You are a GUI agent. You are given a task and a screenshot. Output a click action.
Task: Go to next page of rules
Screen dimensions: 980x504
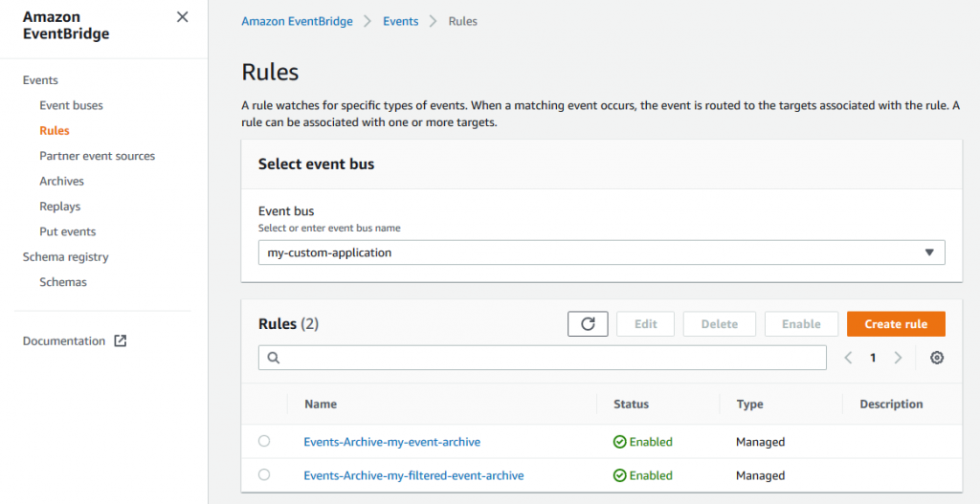point(898,358)
